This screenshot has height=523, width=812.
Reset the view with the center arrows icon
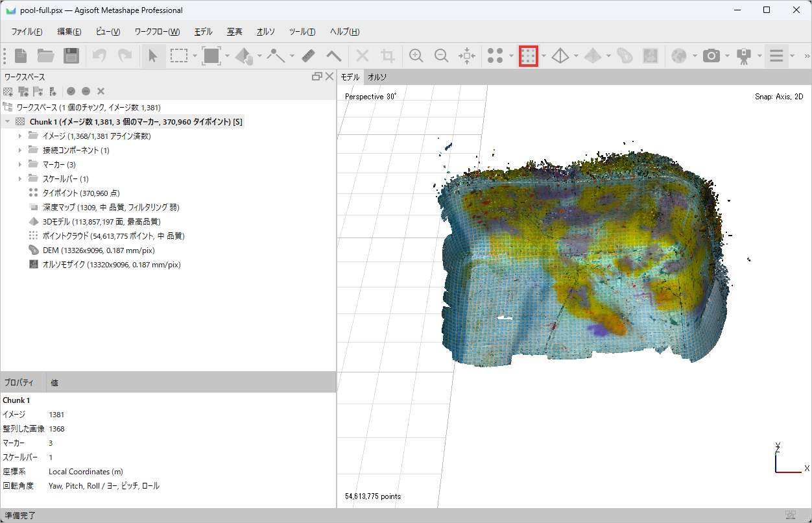point(467,56)
